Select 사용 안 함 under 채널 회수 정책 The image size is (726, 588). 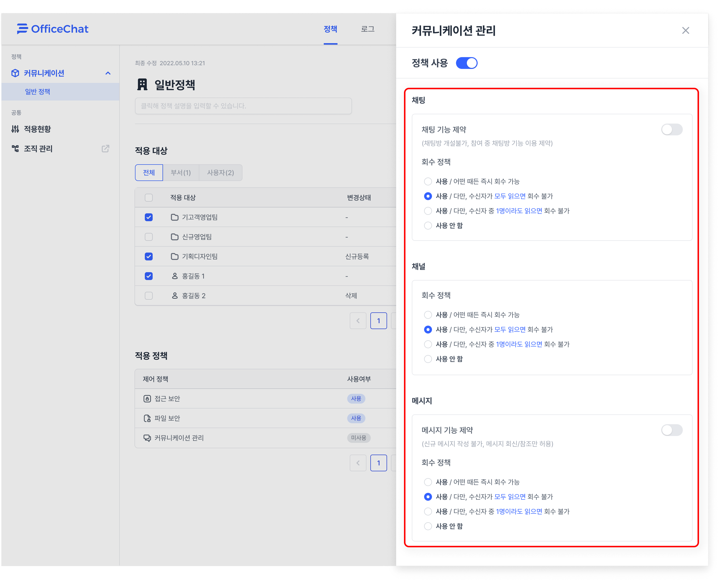point(428,359)
